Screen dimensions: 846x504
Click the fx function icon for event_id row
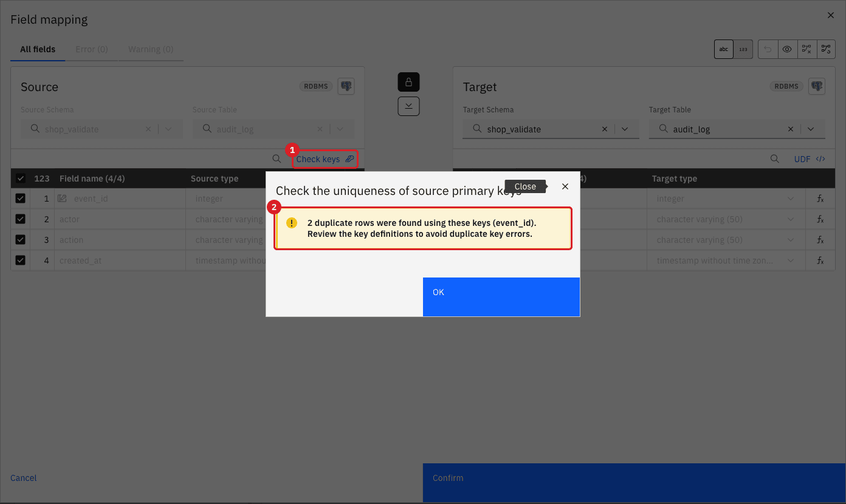(x=820, y=199)
